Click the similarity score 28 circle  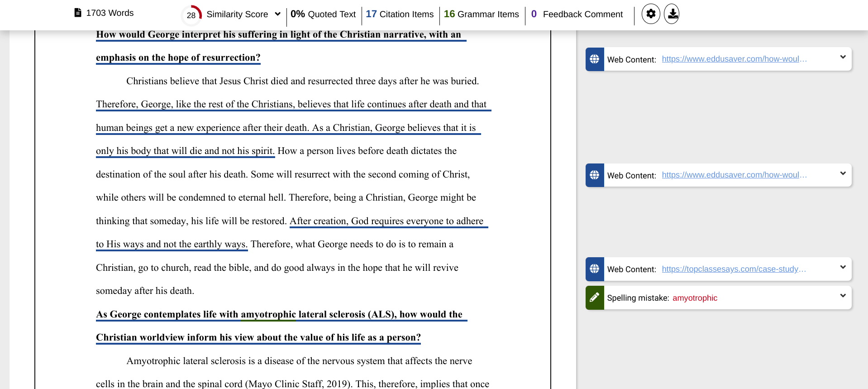[191, 15]
